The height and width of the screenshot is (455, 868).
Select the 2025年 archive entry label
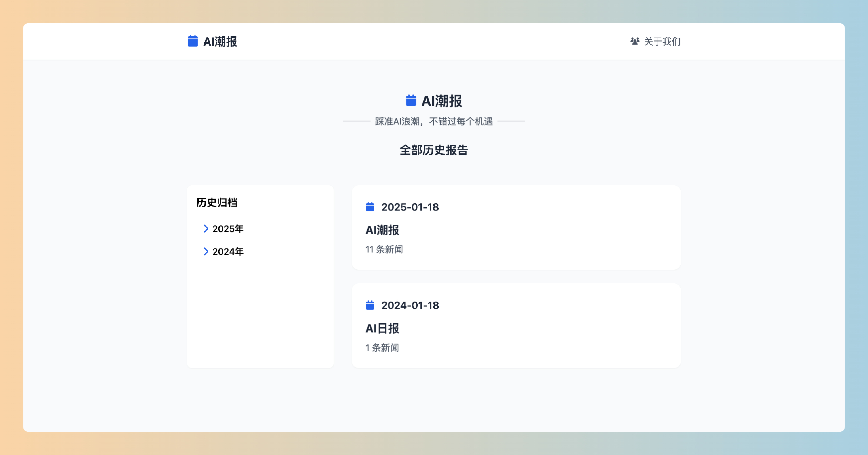click(x=228, y=229)
